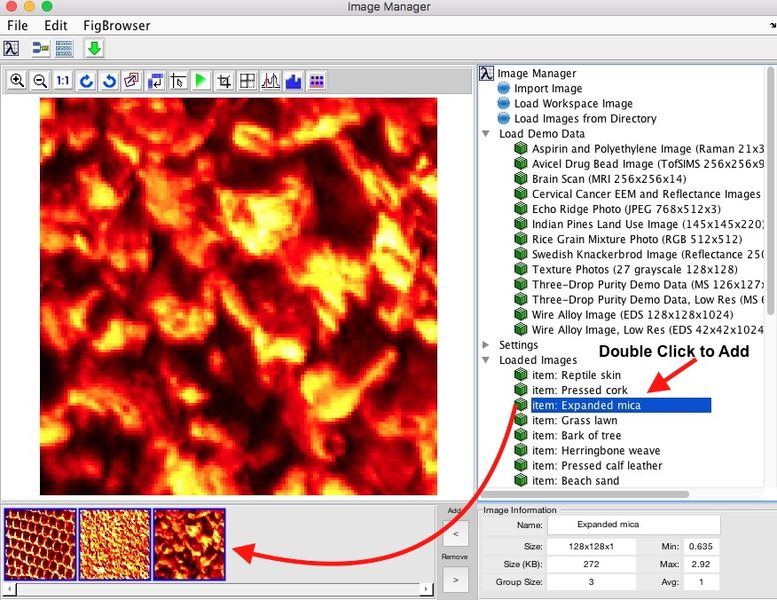777x600 pixels.
Task: Click the zoom out magnifier icon
Action: click(x=40, y=81)
